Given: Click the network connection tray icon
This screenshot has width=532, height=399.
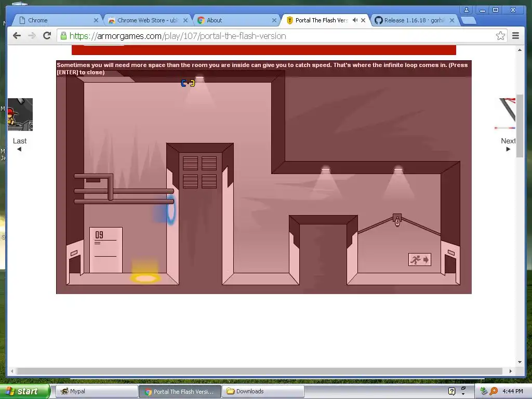Looking at the screenshot, I should [484, 391].
